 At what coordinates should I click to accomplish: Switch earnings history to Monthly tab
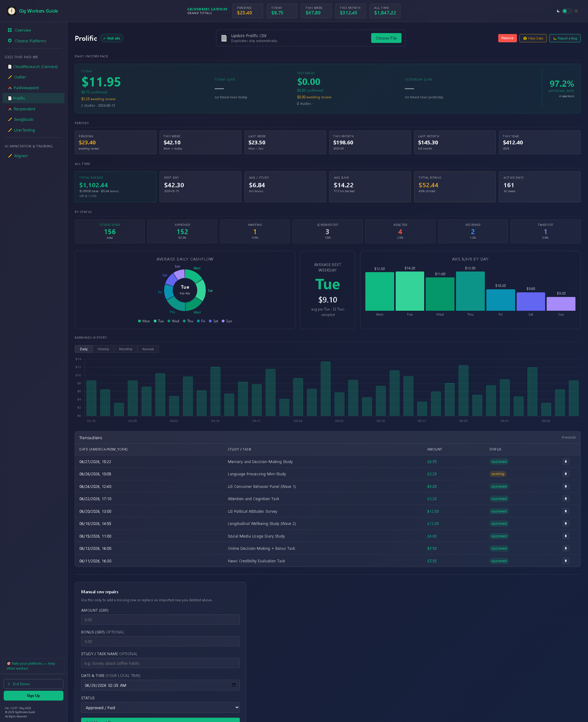125,349
